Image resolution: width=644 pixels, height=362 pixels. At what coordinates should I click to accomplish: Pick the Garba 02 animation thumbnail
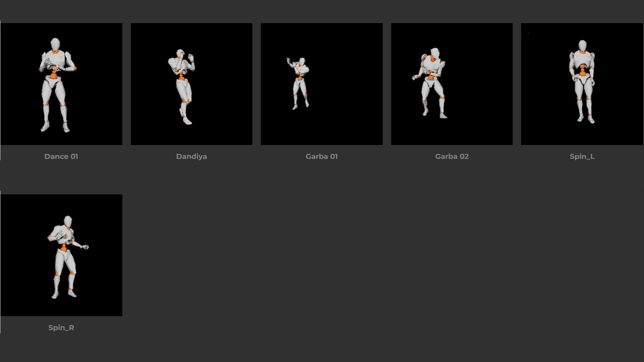(452, 84)
